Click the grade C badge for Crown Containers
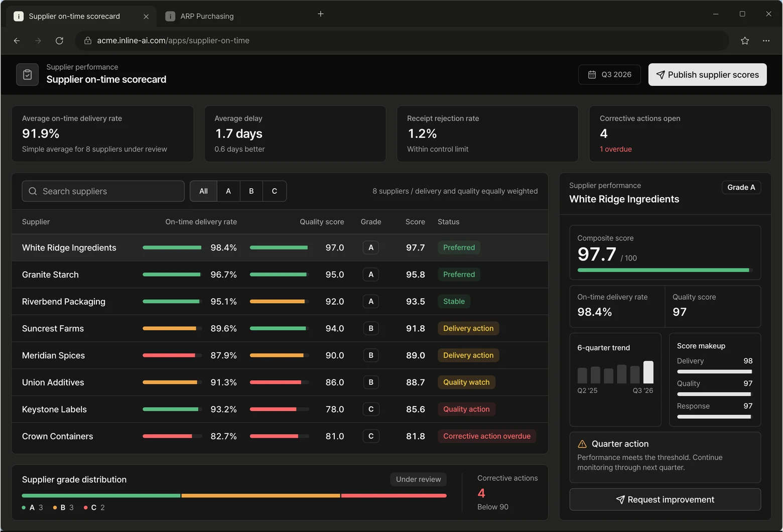783x532 pixels. pos(371,437)
